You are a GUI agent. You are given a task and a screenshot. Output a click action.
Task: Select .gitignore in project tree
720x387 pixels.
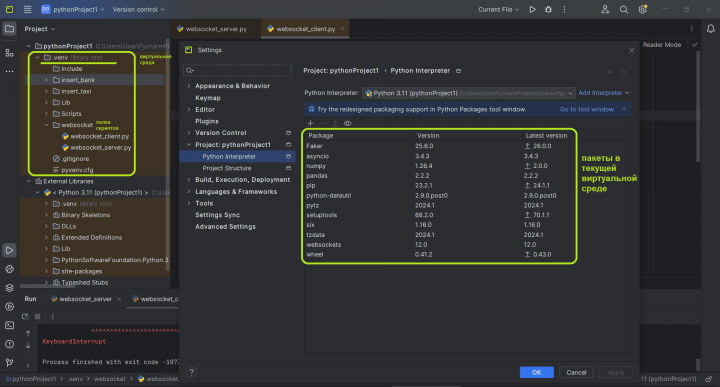click(71, 159)
